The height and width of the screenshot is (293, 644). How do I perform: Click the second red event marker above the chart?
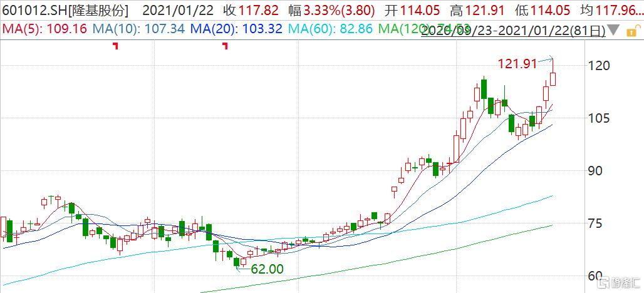(225, 46)
